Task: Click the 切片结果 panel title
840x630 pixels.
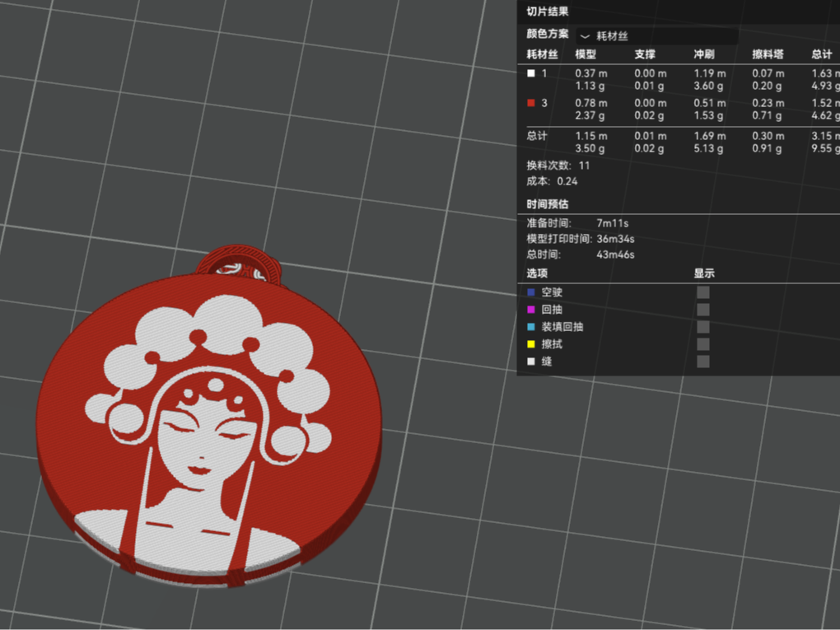Action: 547,12
